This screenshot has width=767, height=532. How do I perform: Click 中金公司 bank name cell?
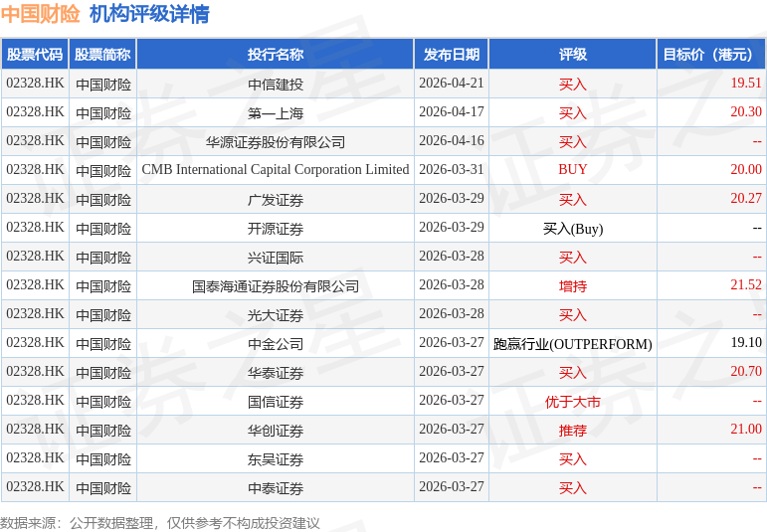276,344
